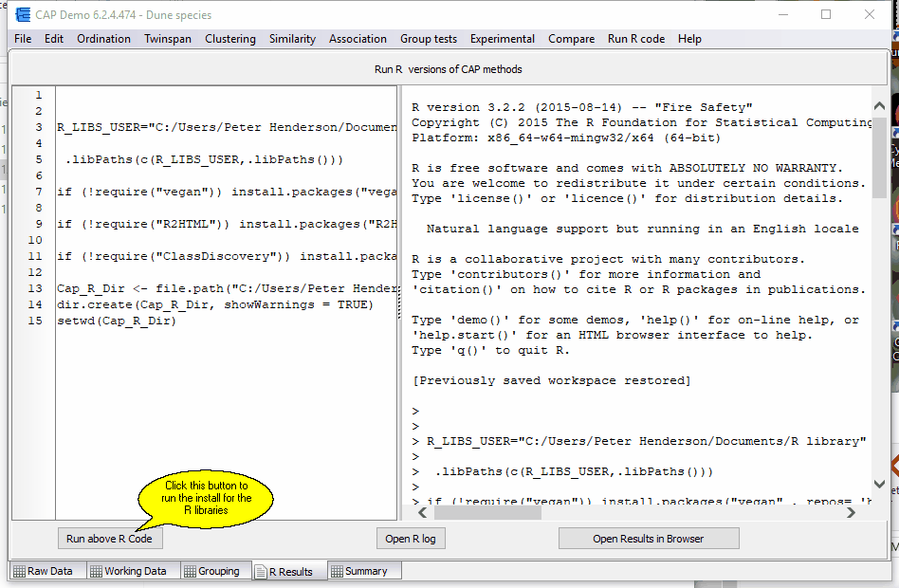Screen dimensions: 899x588
Task: Open the Group tests menu
Action: pos(429,39)
